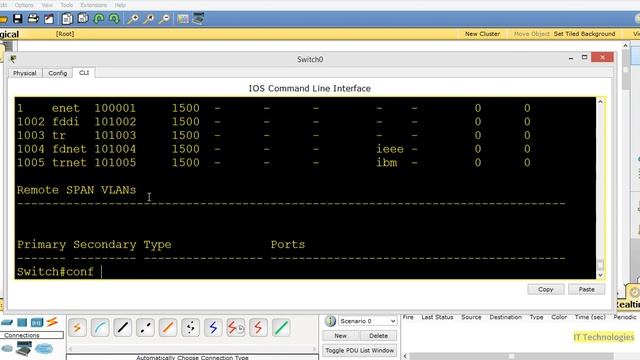Select the Serial DCE cable with clock
The height and width of the screenshot is (360, 640).
click(x=236, y=328)
